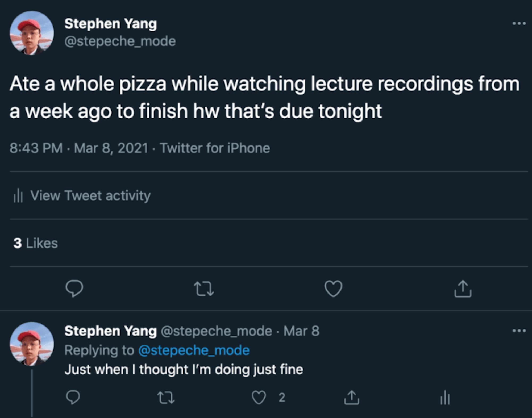This screenshot has width=532, height=418.
Task: View the 3 Likes list
Action: point(35,243)
